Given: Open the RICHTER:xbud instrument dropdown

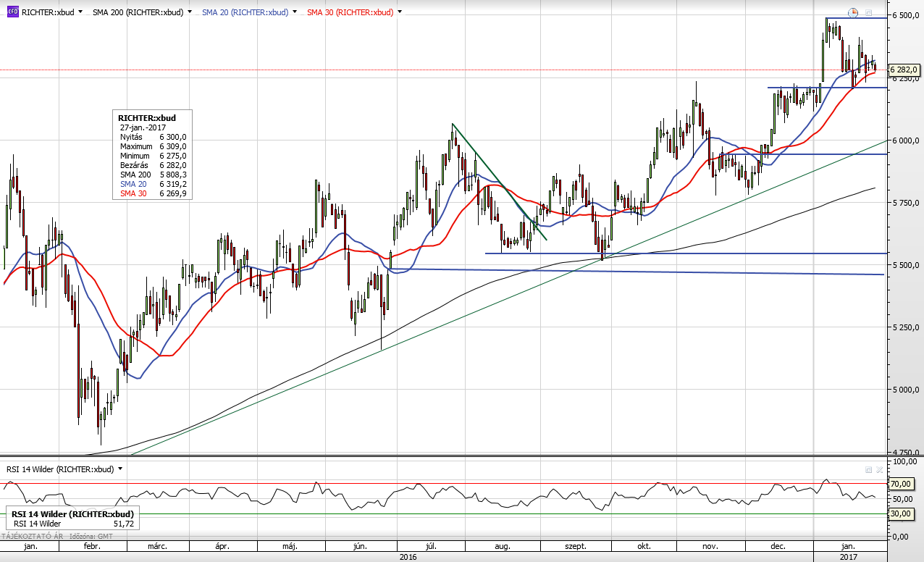Looking at the screenshot, I should 80,13.
